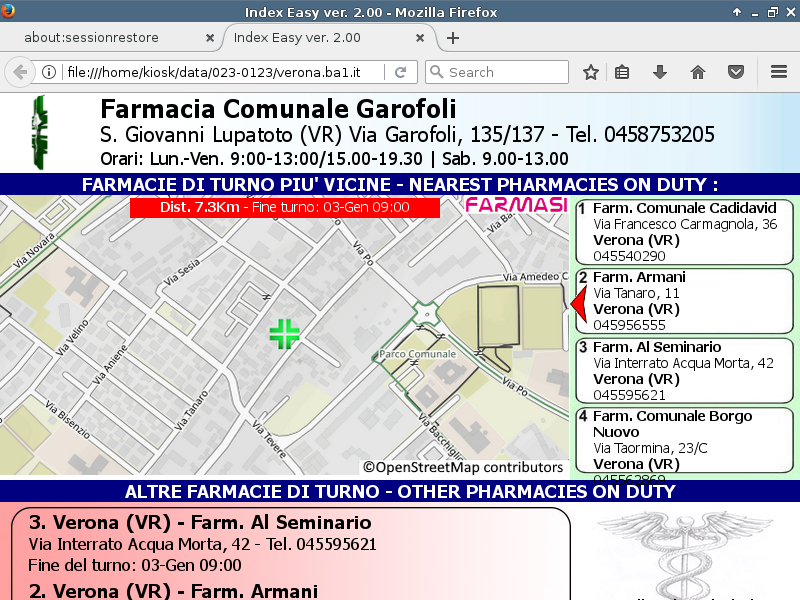Click the back navigation arrow

click(19, 72)
